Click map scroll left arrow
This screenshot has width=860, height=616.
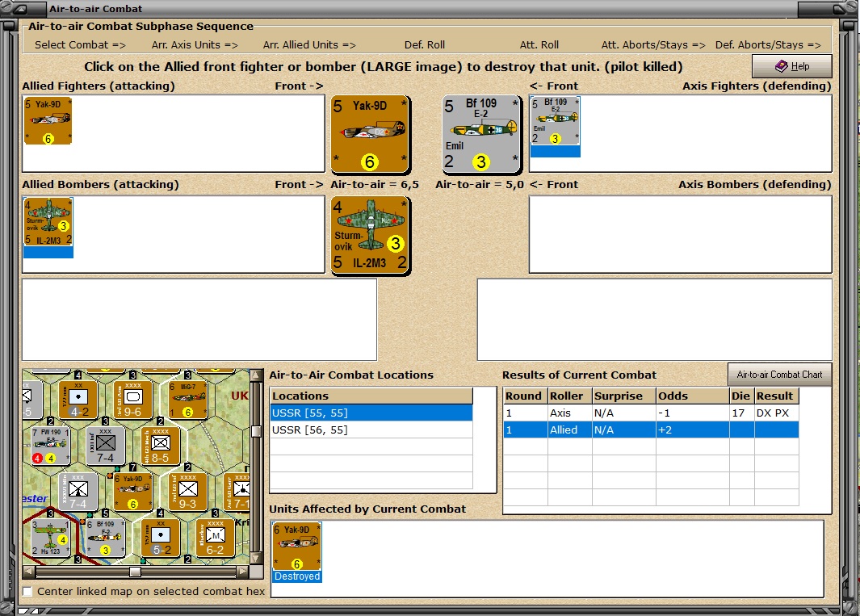pyautogui.click(x=29, y=572)
